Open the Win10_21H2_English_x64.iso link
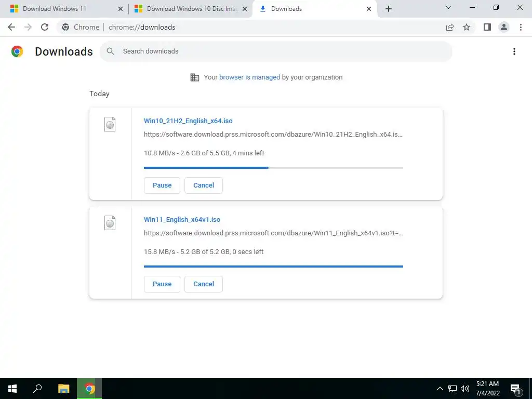The height and width of the screenshot is (399, 532). tap(188, 121)
